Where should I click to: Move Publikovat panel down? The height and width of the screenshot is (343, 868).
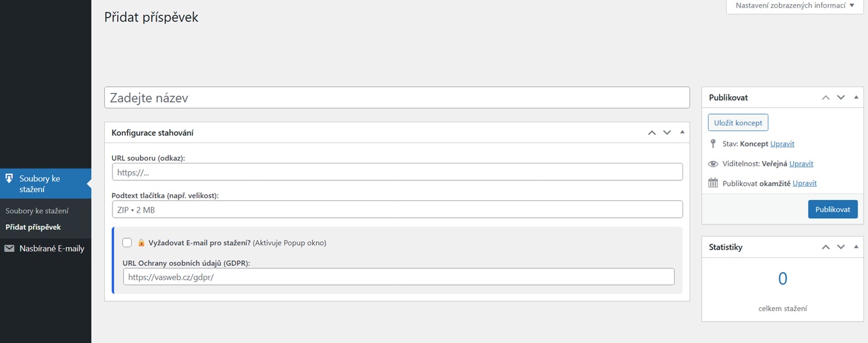pyautogui.click(x=841, y=97)
